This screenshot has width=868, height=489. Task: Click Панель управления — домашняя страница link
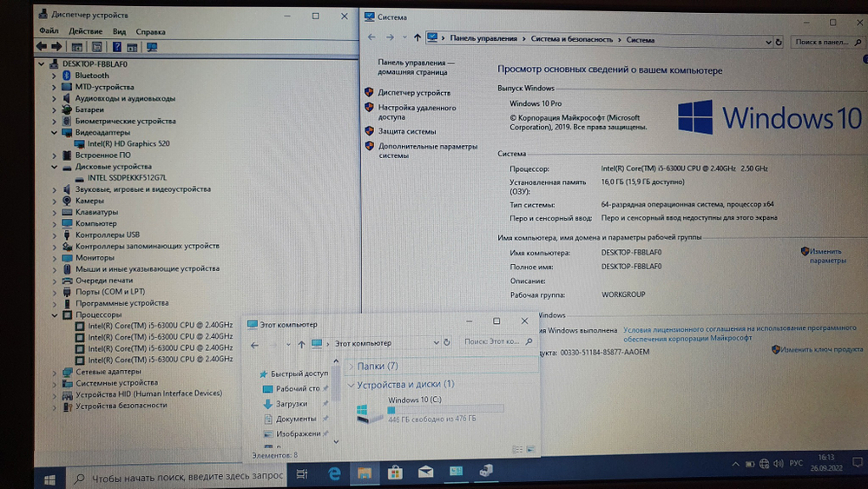(x=416, y=68)
